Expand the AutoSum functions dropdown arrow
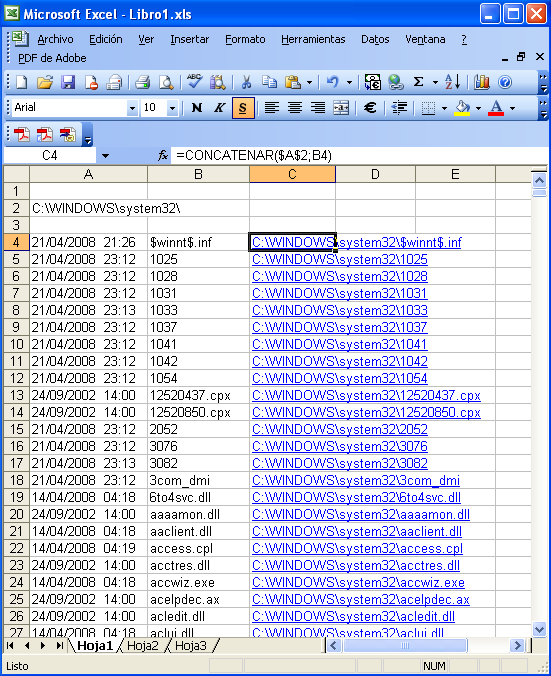Screen dimensions: 551x676 435,82
